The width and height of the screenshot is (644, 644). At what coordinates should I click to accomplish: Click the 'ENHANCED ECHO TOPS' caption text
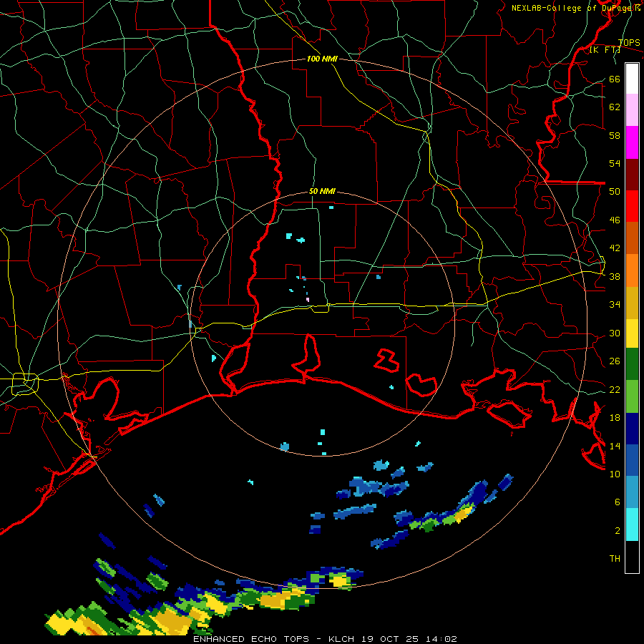point(251,639)
